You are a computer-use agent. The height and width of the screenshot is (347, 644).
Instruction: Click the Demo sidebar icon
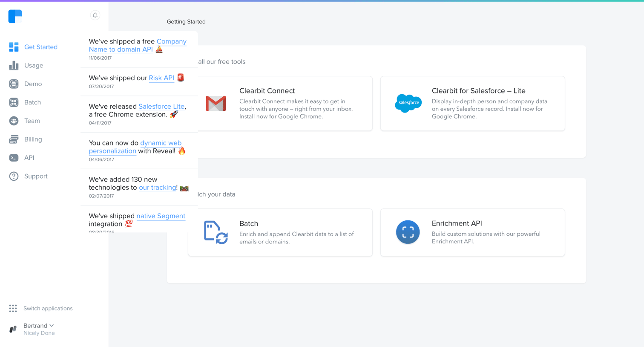pos(14,84)
